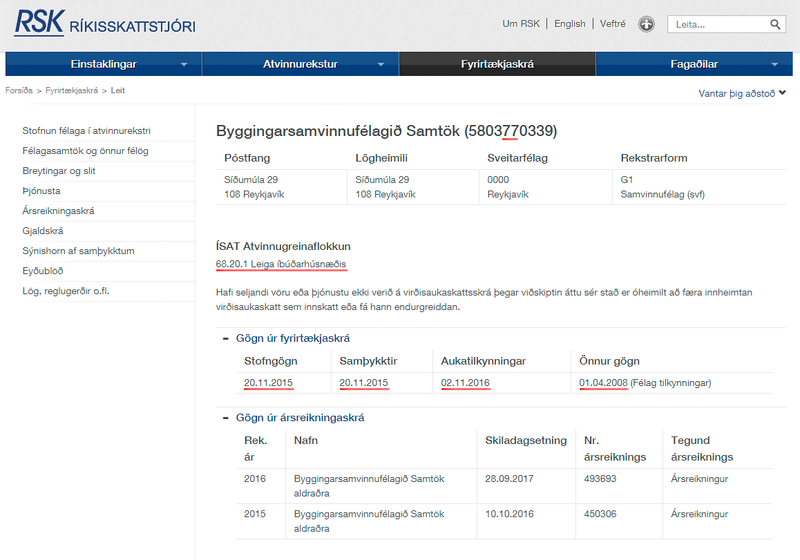Type in the Leita search field
Viewport: 800px width, 560px height.
click(717, 24)
